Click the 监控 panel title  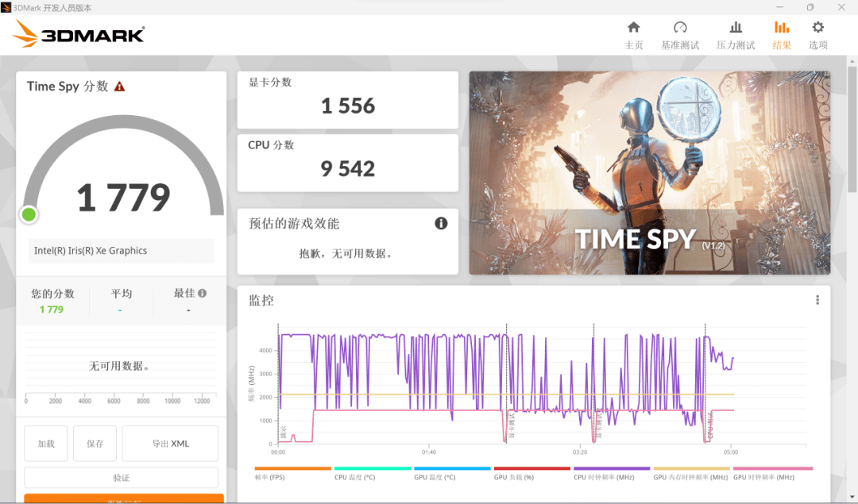[261, 301]
